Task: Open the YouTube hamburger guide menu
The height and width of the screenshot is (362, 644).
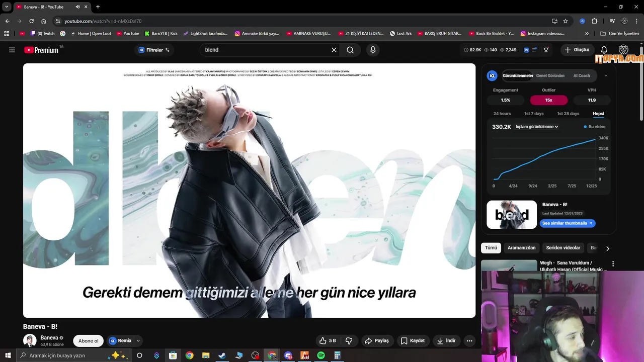Action: point(12,50)
